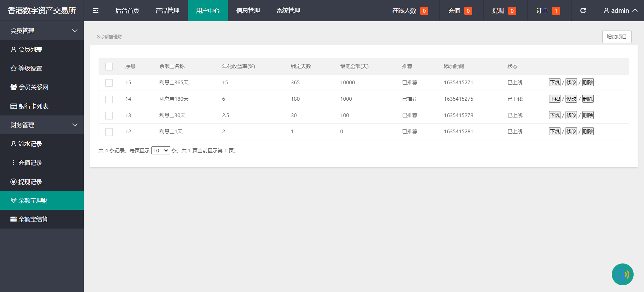Image resolution: width=644 pixels, height=292 pixels.
Task: Click 修改 for the 利息宝180天 row
Action: (x=571, y=99)
